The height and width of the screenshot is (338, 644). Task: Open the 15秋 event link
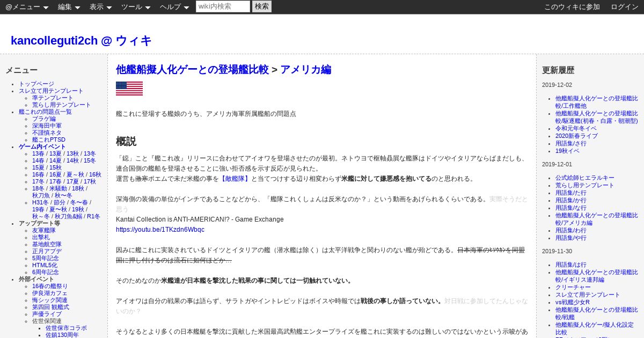tap(55, 168)
